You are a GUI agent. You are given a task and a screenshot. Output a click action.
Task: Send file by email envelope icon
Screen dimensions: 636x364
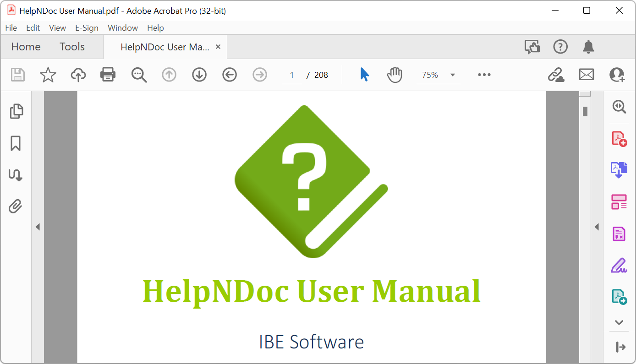point(587,75)
